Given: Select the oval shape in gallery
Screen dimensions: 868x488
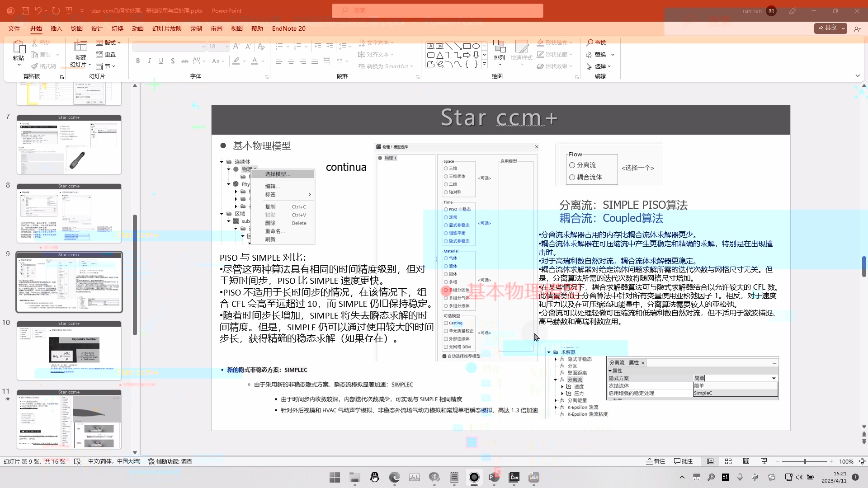Looking at the screenshot, I should pos(476,46).
